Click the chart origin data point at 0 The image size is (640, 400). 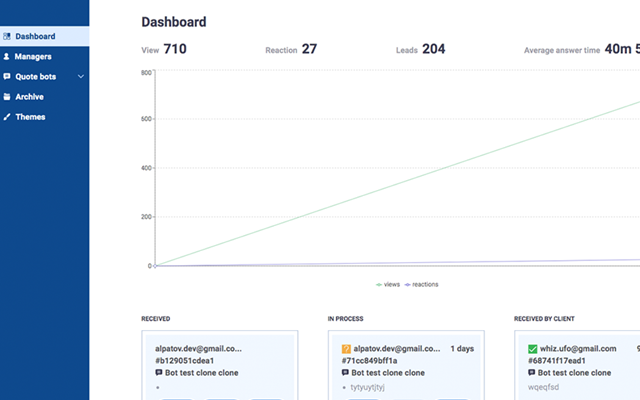(x=156, y=266)
